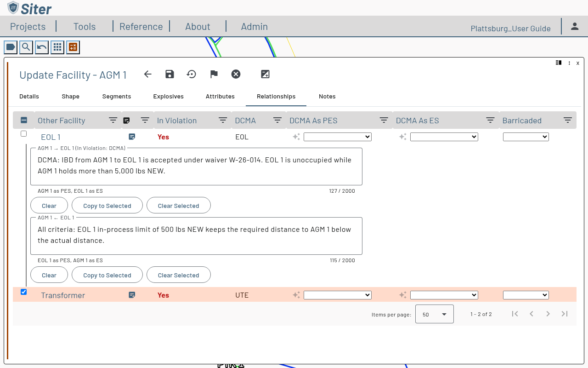Go back using the left arrow icon
Screen dimensions: 588x368
click(x=147, y=74)
